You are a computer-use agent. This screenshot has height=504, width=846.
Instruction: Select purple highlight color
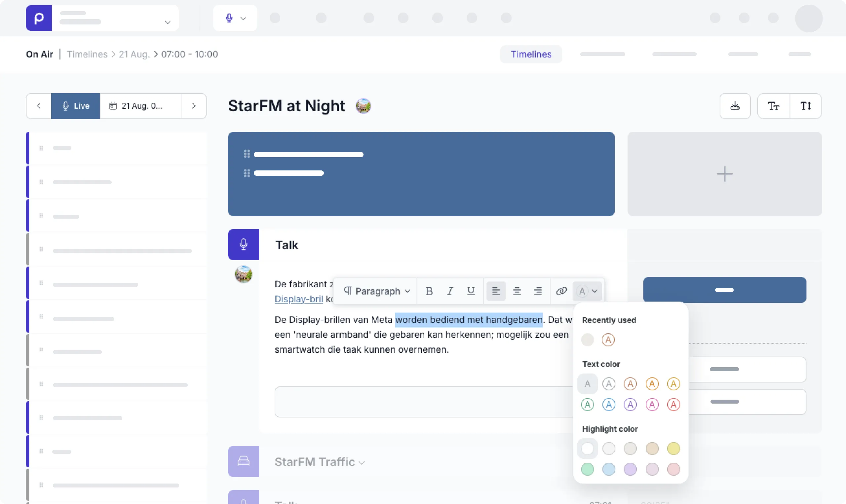pyautogui.click(x=630, y=469)
